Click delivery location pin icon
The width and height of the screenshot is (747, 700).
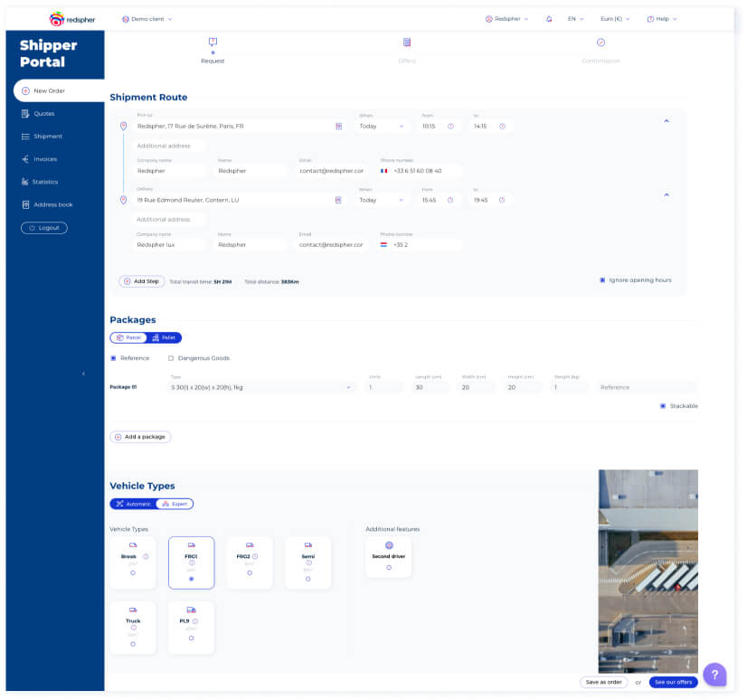[x=123, y=200]
